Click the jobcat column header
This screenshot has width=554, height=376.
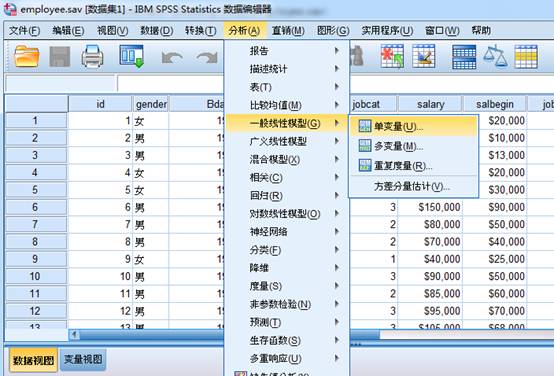(373, 104)
